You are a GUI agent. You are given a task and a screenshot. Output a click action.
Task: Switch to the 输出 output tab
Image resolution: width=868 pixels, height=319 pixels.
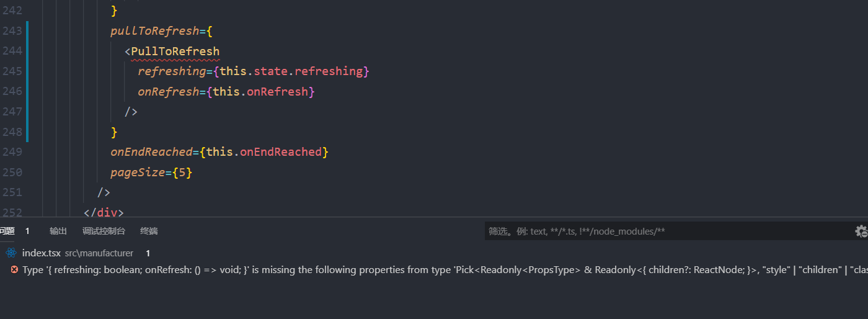point(58,231)
